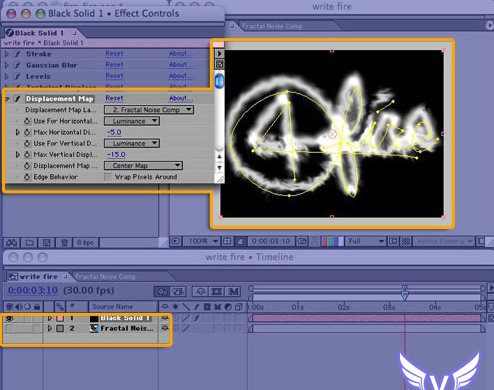
Task: Enable the Wrap Pixels Around checkbox
Action: (x=108, y=177)
